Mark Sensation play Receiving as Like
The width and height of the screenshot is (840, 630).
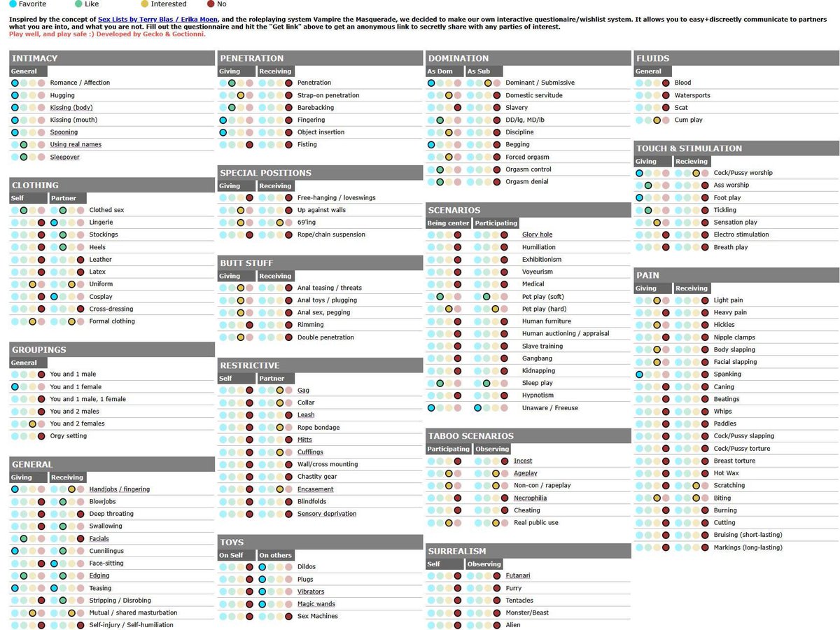tap(687, 223)
